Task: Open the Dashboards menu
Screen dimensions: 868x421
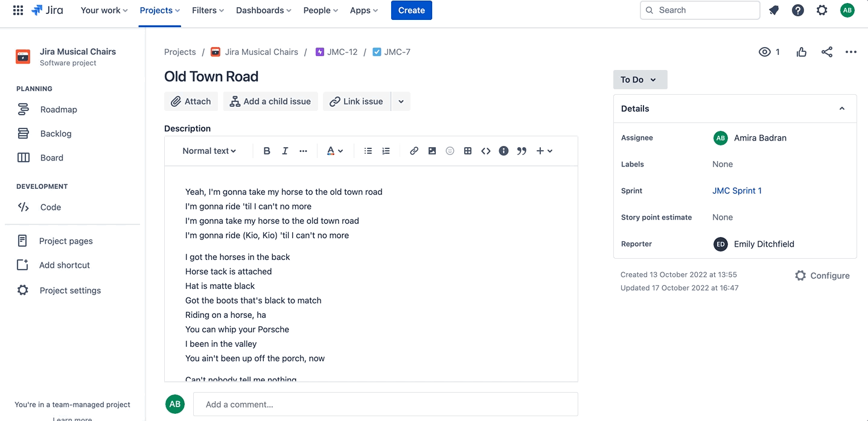Action: [x=264, y=10]
